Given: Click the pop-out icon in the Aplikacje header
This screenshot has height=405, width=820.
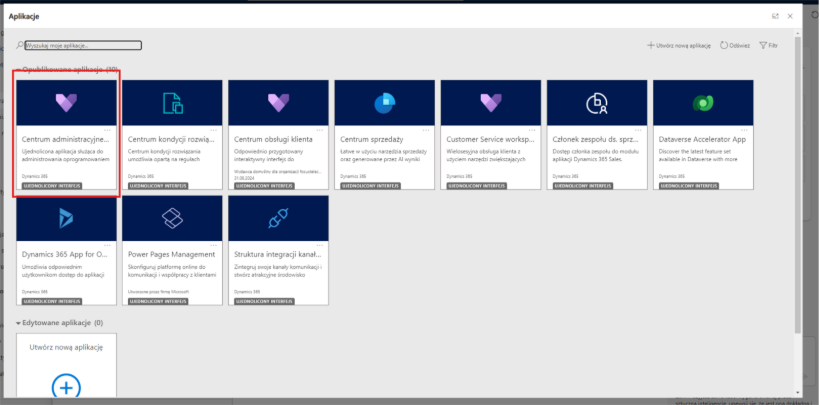Looking at the screenshot, I should 776,16.
